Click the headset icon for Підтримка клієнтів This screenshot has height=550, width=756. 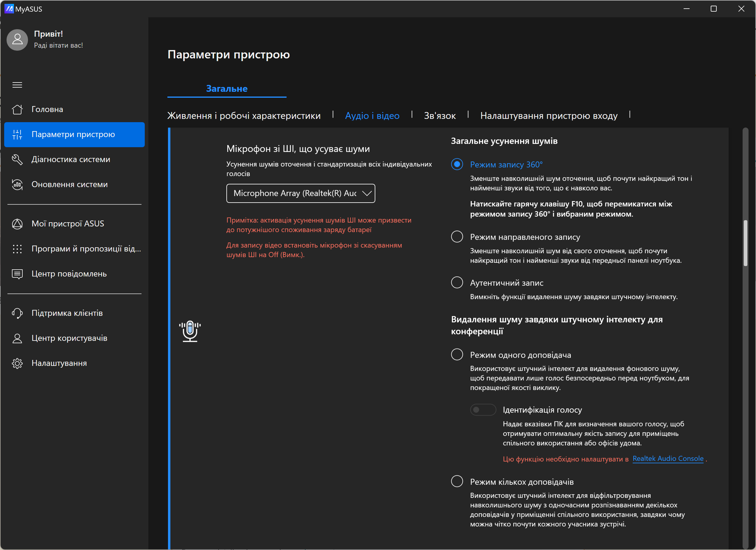(17, 313)
